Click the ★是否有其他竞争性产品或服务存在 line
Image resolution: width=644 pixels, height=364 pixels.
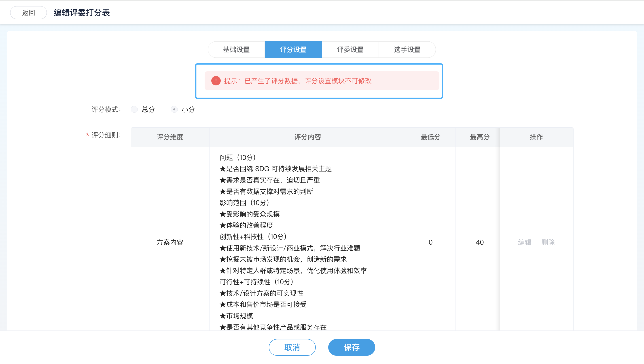click(273, 327)
